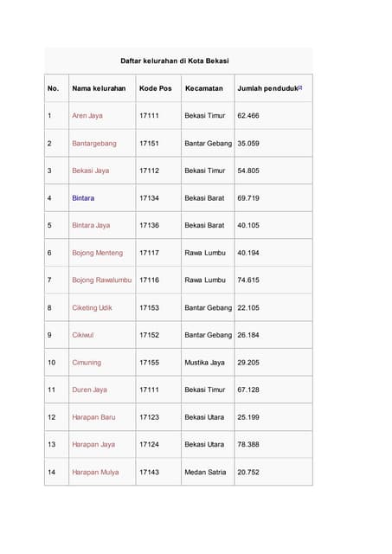Open the Cimuning kelurahan link

coord(87,363)
